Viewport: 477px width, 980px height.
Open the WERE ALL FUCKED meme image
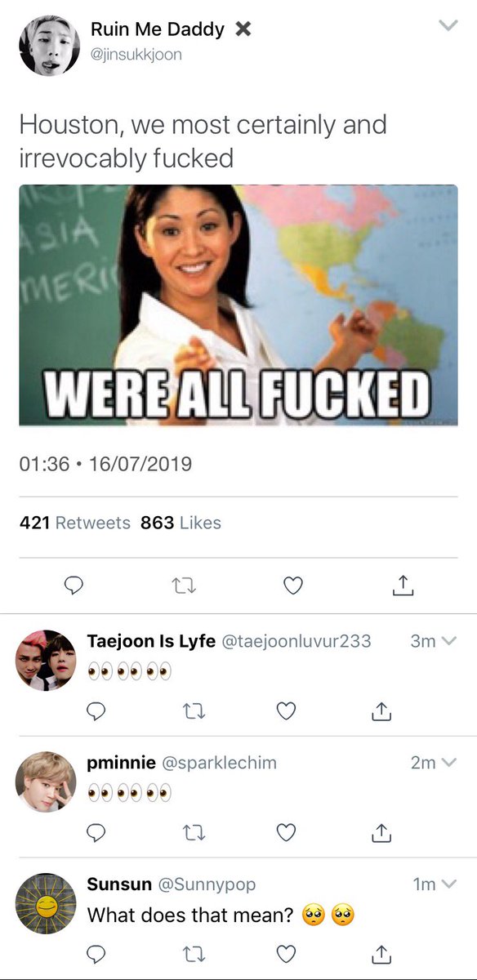point(238,305)
